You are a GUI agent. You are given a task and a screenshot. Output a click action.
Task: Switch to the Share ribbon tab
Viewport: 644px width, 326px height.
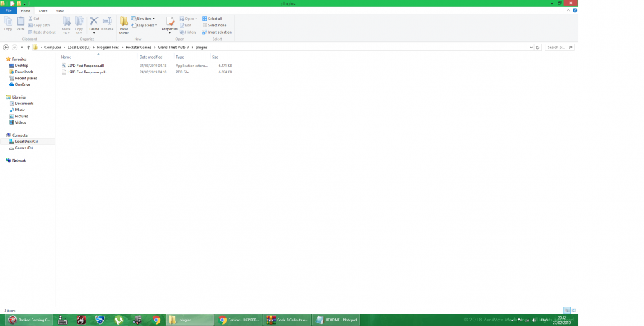point(43,11)
